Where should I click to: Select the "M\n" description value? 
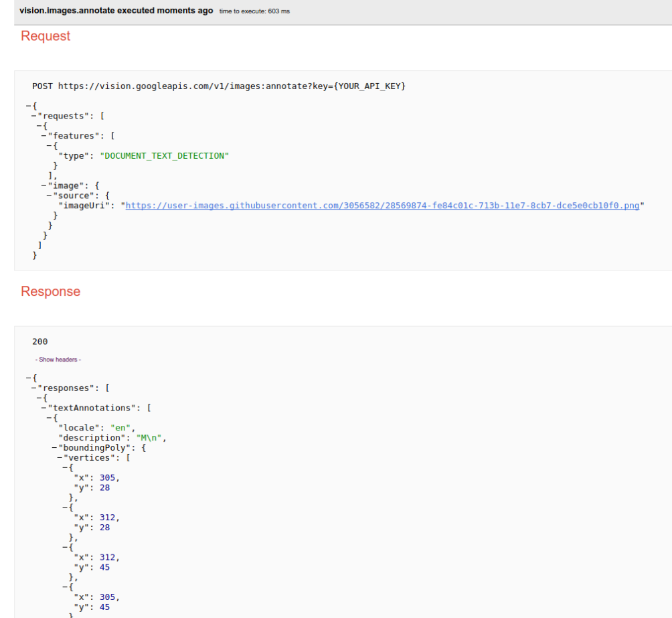[x=149, y=438]
